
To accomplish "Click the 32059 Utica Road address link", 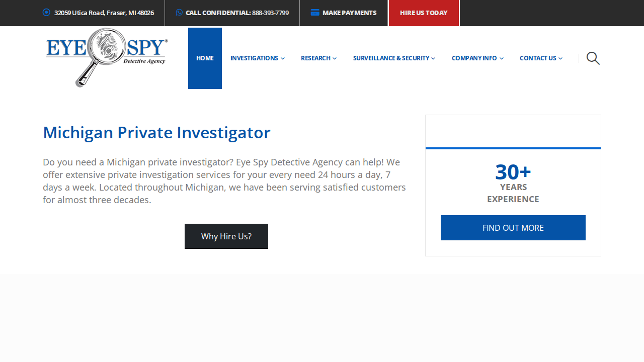I will coord(104,13).
